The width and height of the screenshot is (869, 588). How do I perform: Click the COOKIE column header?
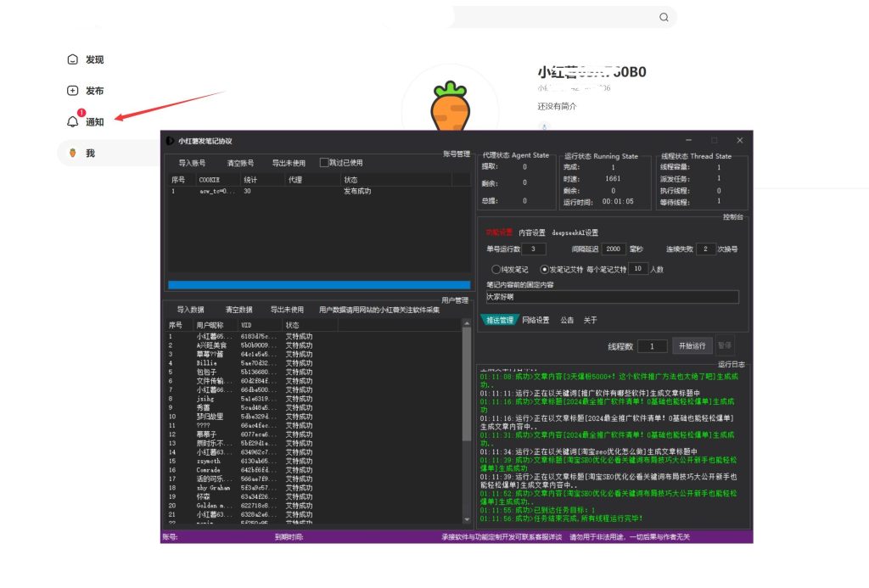(x=218, y=180)
